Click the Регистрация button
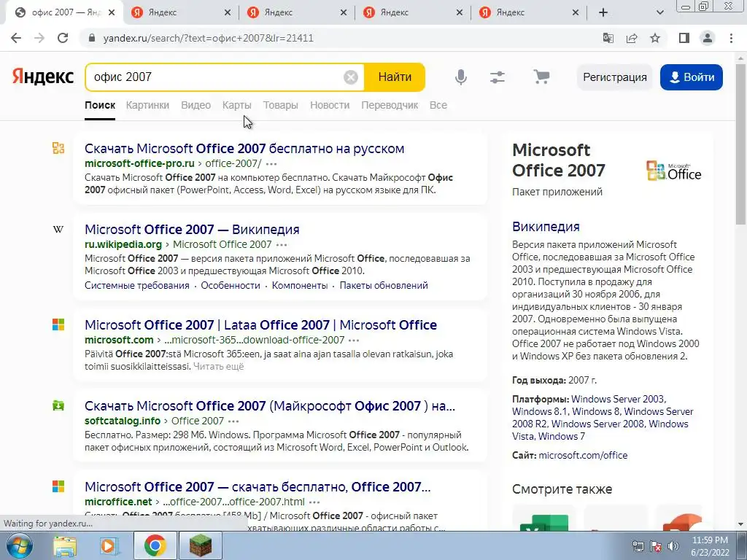The image size is (747, 560). (614, 77)
